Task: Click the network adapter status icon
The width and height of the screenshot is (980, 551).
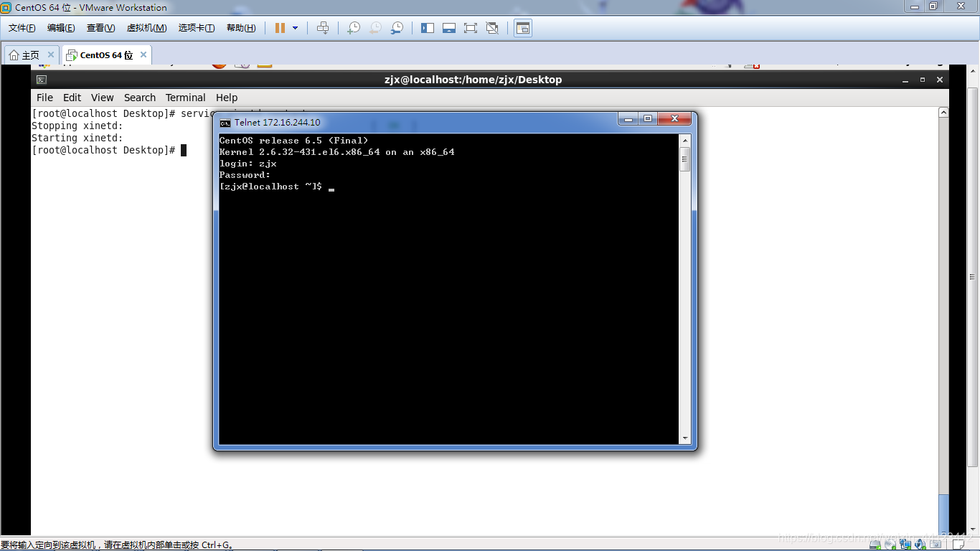Action: coord(905,545)
